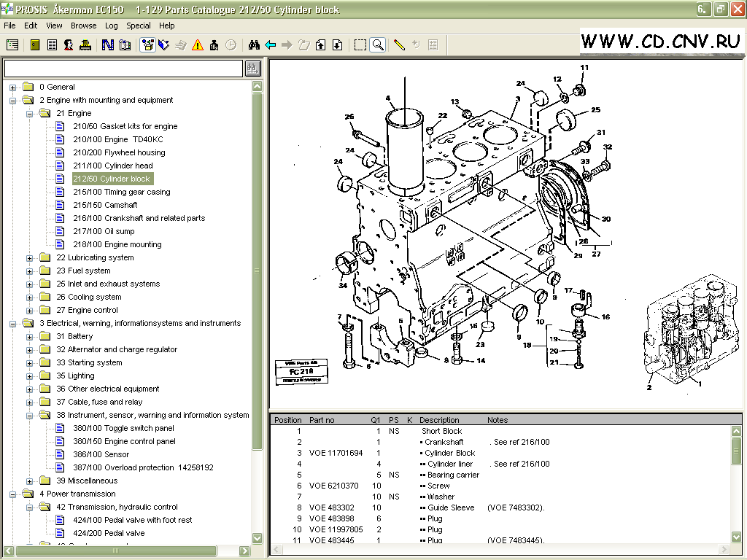This screenshot has width=747, height=560.
Task: Select 380/150 Engine control panel
Action: pyautogui.click(x=124, y=441)
